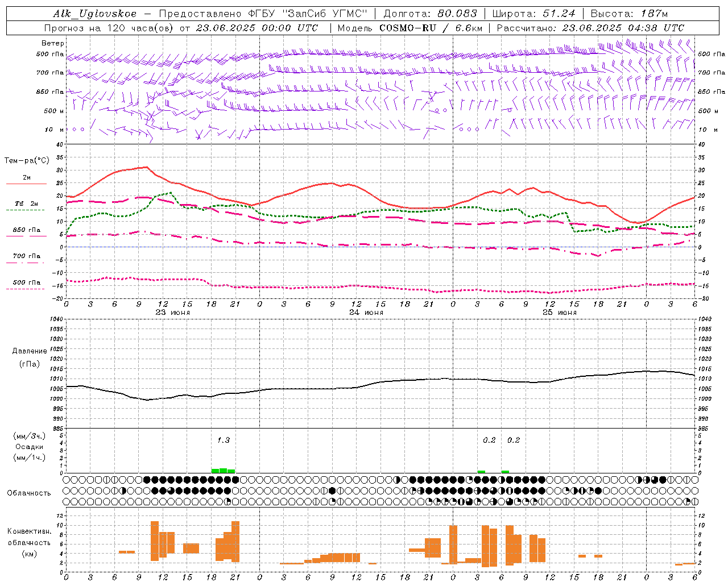Click the elevation label Высота: 187м
The width and height of the screenshot is (728, 582).
click(x=630, y=14)
